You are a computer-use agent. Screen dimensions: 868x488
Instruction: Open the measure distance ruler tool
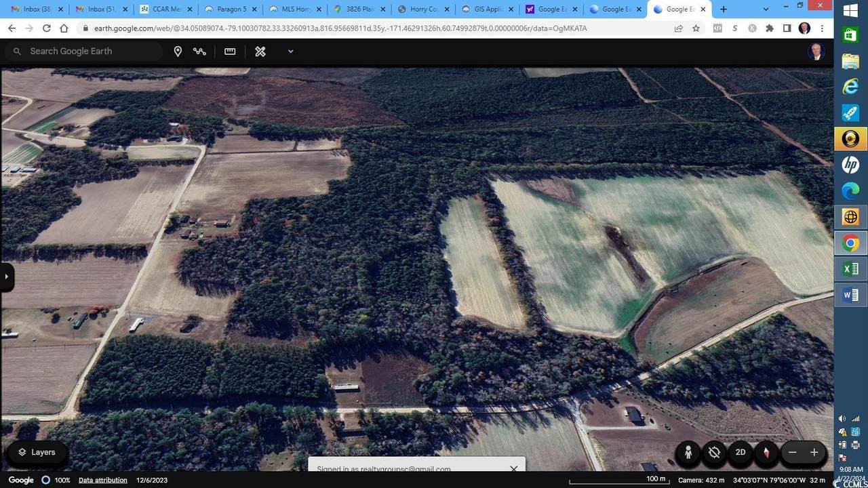pos(230,52)
